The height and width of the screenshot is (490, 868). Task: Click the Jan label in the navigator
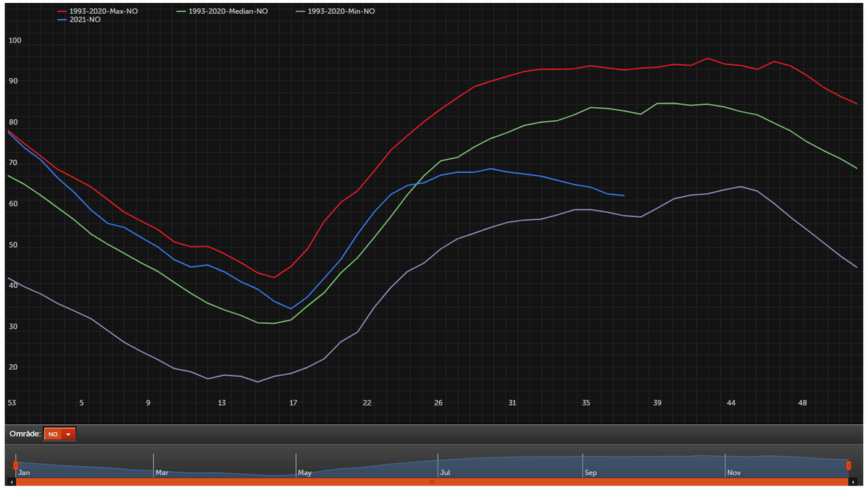tap(25, 473)
